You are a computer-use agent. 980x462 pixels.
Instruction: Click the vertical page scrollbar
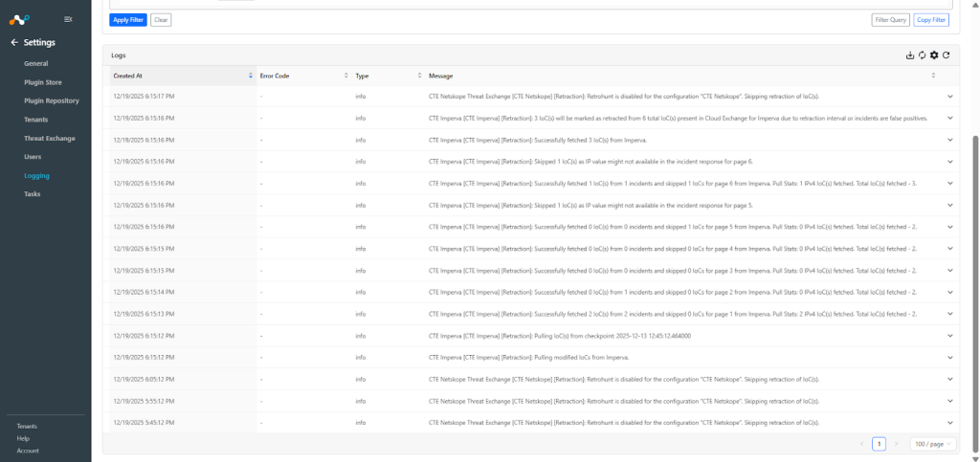[975, 294]
